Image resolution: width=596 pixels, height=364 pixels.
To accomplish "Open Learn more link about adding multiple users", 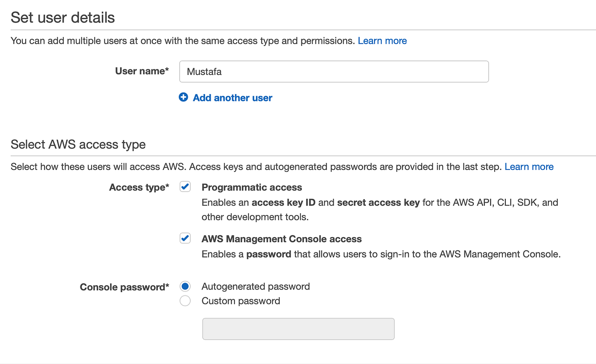I will click(382, 41).
